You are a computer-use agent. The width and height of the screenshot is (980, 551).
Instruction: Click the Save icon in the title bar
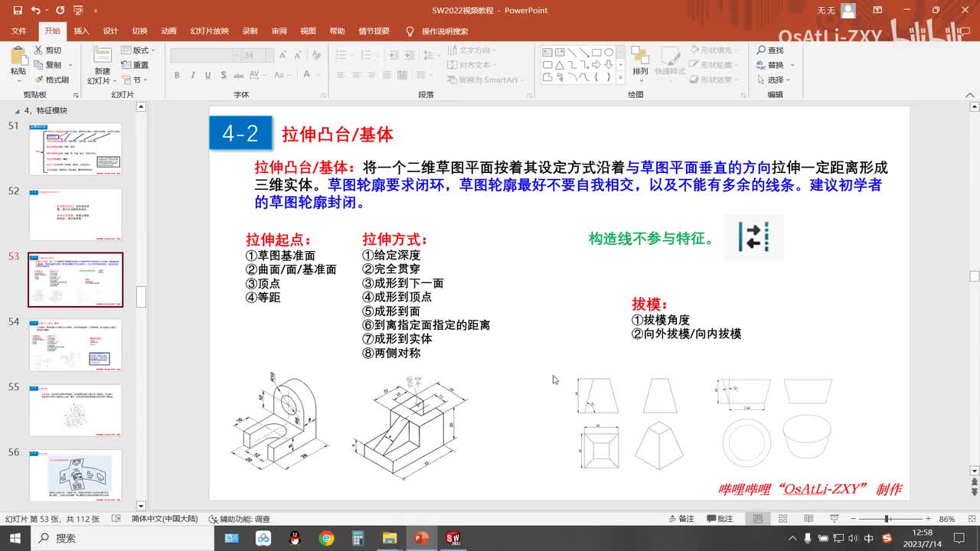pyautogui.click(x=18, y=11)
